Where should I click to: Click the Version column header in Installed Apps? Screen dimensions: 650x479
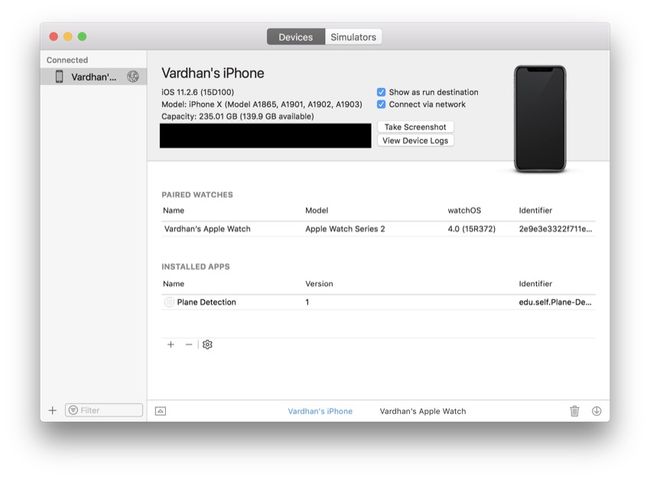tap(319, 284)
